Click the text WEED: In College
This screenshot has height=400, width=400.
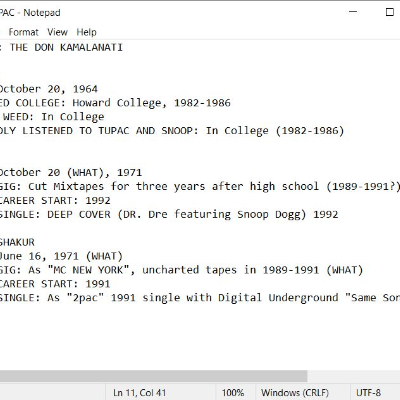53,117
